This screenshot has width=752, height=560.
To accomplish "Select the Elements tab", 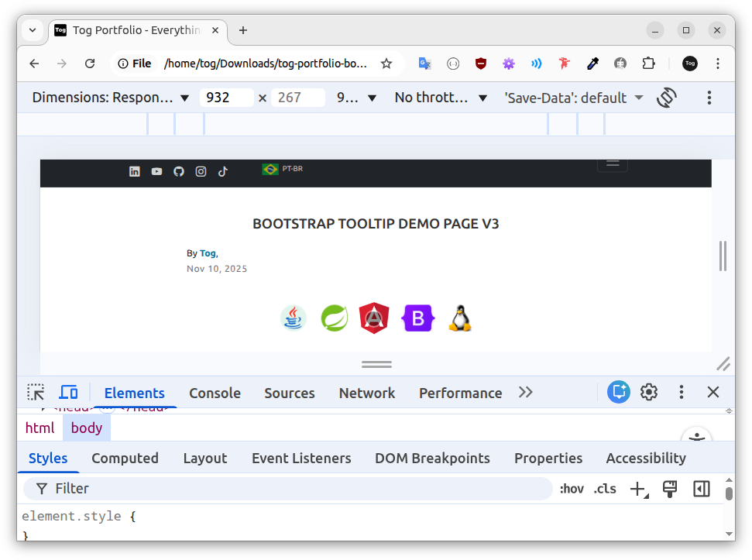I will (x=134, y=393).
